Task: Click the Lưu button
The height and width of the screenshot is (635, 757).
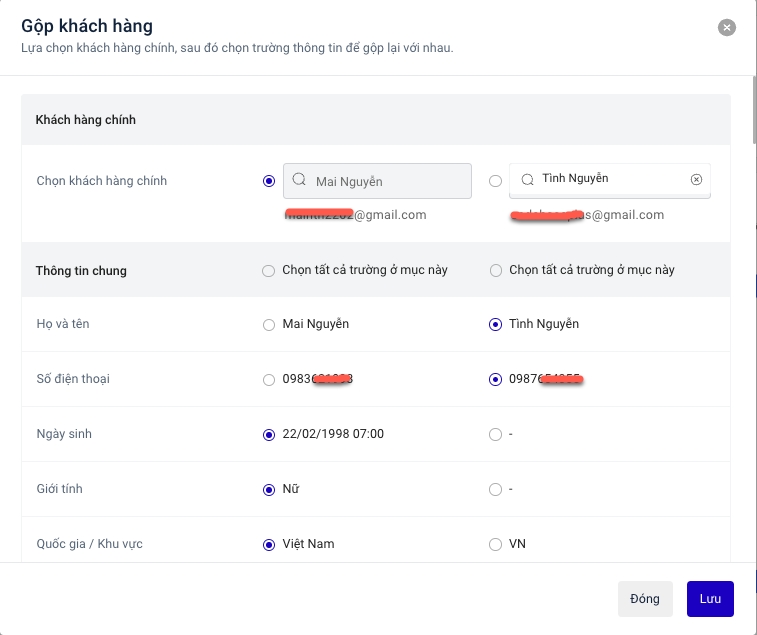Action: pyautogui.click(x=710, y=599)
